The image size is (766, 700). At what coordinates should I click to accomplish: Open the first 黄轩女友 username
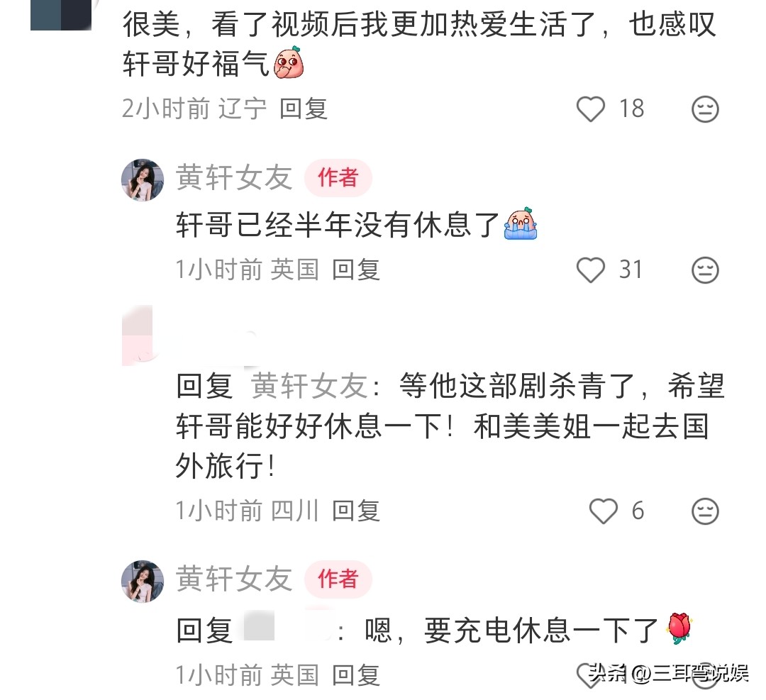234,177
